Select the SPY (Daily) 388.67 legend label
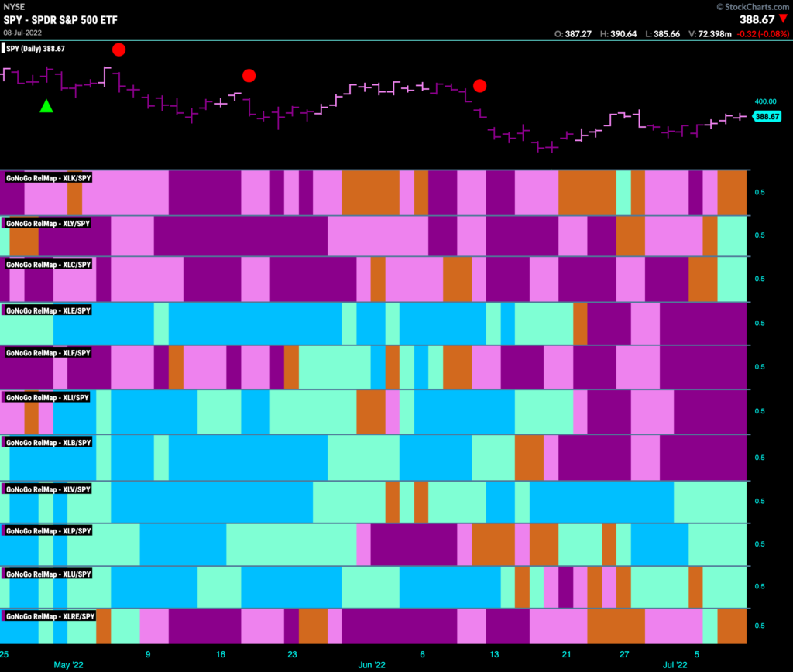This screenshot has width=793, height=672. (x=35, y=49)
